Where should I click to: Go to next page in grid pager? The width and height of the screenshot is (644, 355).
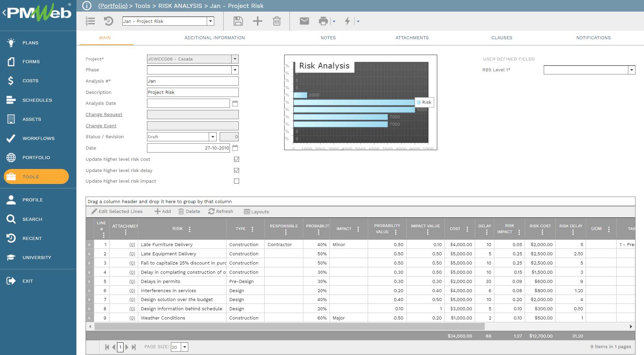127,347
